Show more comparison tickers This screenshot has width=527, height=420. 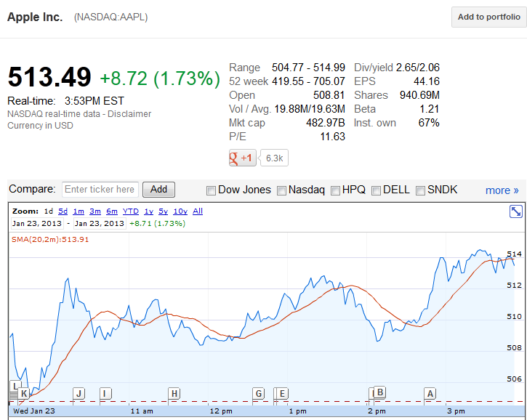point(502,190)
